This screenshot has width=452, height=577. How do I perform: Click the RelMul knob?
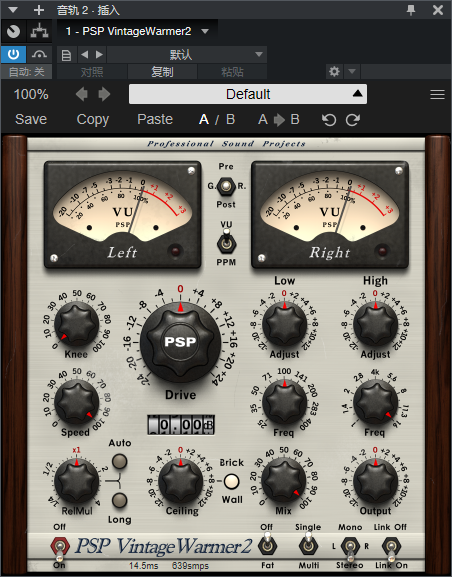pyautogui.click(x=77, y=481)
